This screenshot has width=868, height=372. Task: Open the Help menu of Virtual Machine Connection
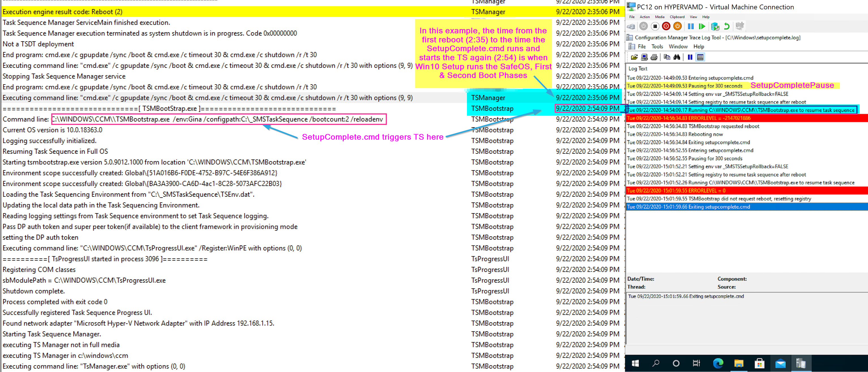pyautogui.click(x=706, y=17)
